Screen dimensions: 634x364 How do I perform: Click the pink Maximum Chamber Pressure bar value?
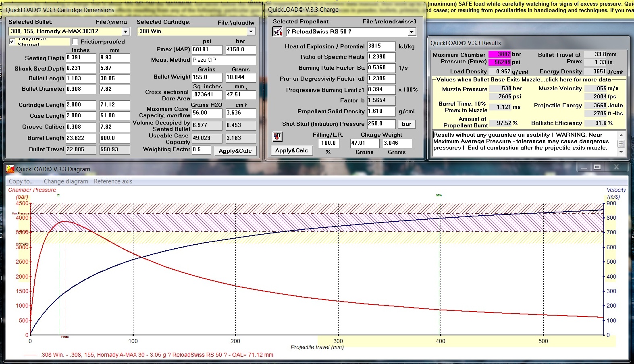coord(500,54)
